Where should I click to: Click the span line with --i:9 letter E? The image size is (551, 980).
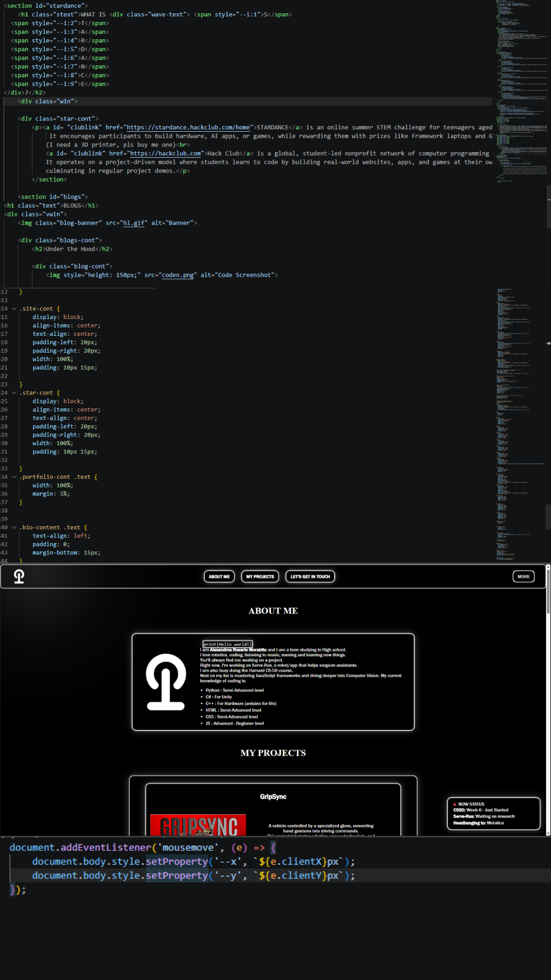click(60, 84)
